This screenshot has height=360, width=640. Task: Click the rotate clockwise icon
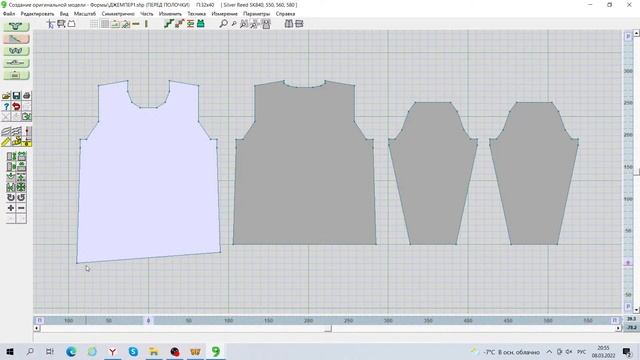(21, 198)
